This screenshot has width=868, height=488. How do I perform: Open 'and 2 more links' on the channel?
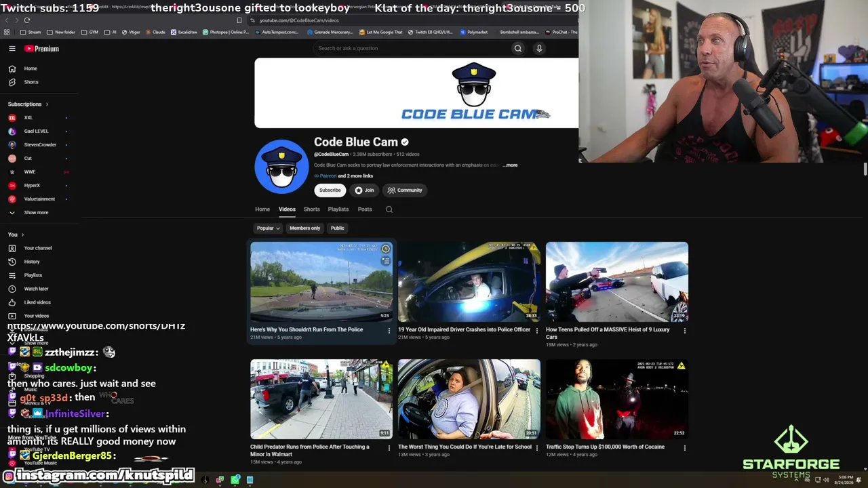point(355,176)
